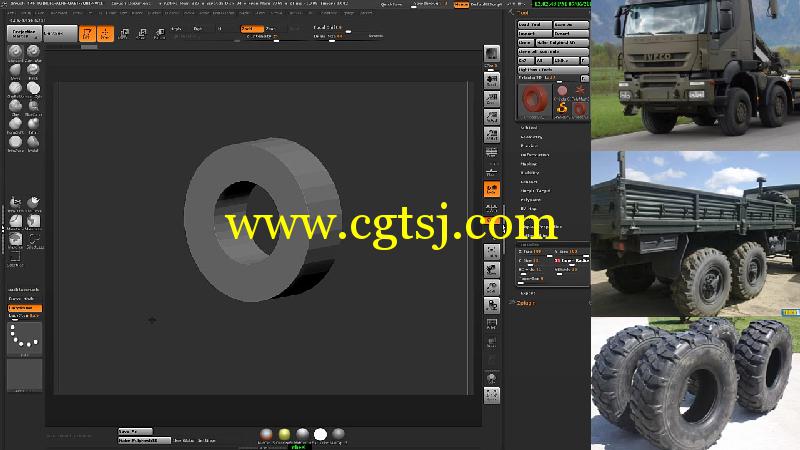Screen dimensions: 800x450
Task: Expand the Geometry subpalette
Action: click(531, 137)
